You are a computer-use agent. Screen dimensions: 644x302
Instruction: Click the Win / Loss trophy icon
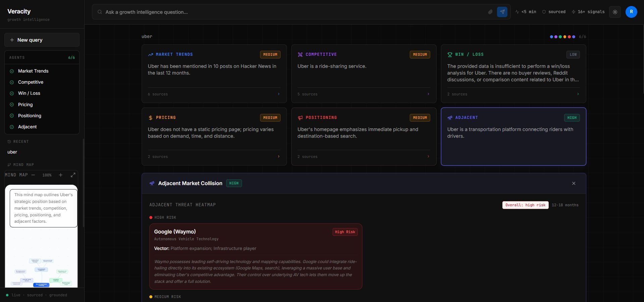click(x=450, y=54)
